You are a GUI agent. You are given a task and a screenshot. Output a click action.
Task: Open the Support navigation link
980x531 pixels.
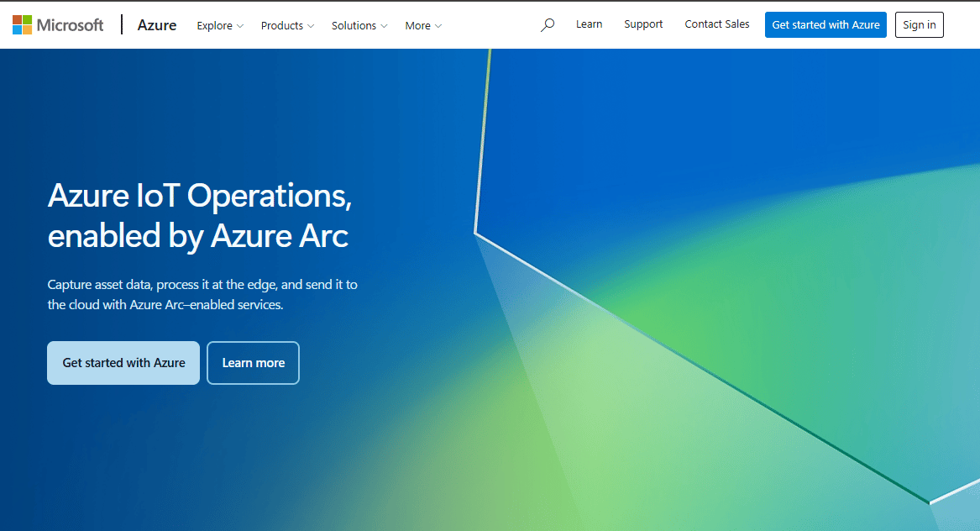643,24
